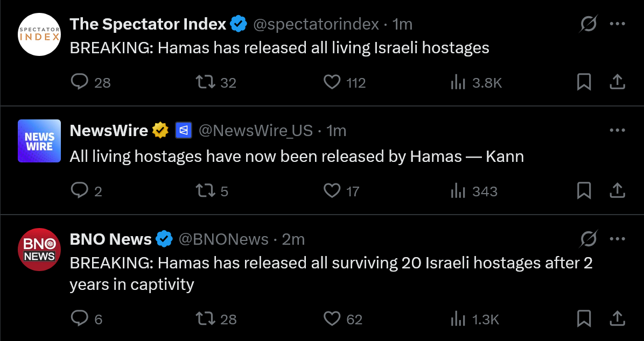The width and height of the screenshot is (644, 341).
Task: Share the Spectator Index post
Action: click(x=617, y=82)
